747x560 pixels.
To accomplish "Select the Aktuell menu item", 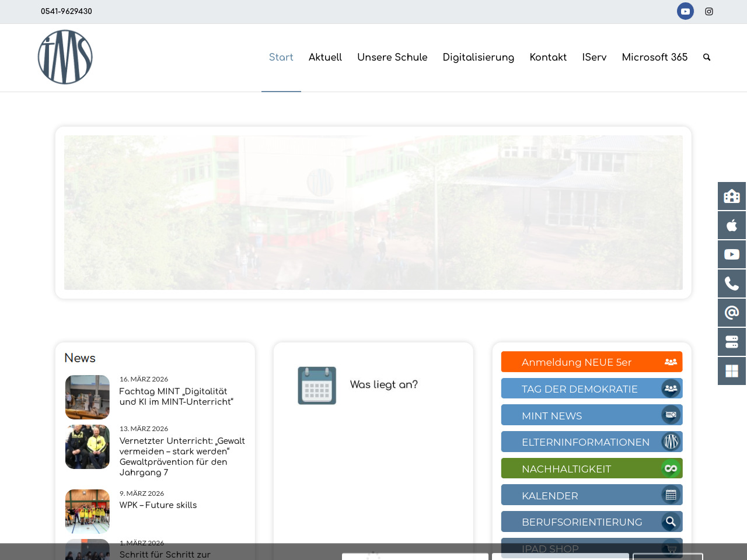I will coord(325,57).
